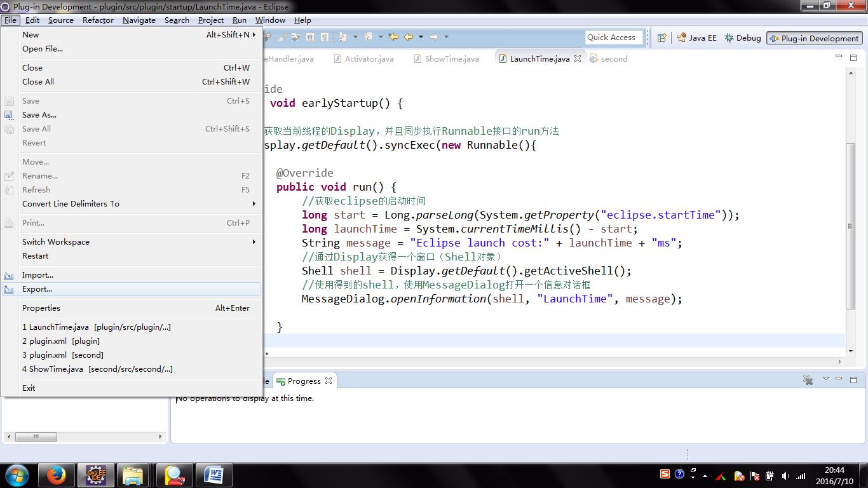
Task: Close the LaunchTime.java editor tab
Action: click(x=578, y=58)
